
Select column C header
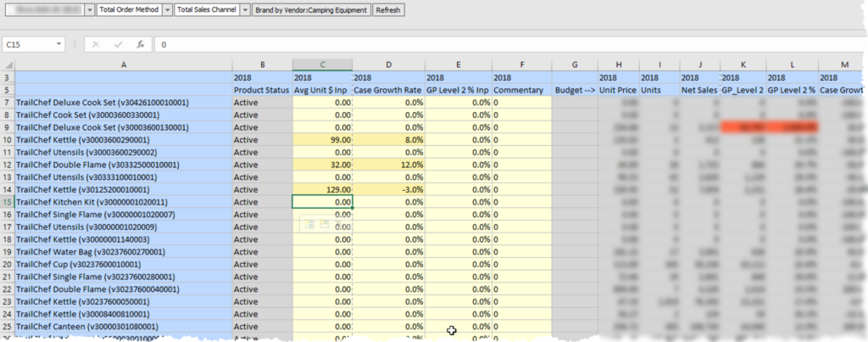click(322, 64)
